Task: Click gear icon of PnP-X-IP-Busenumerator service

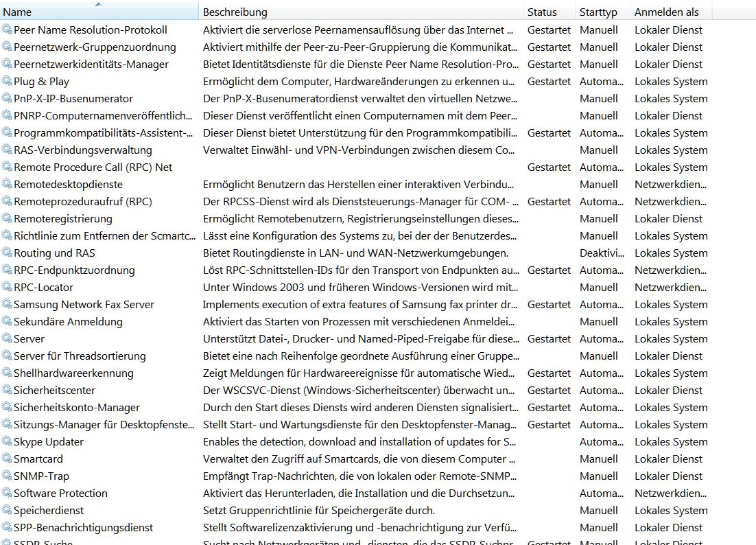Action: (7, 98)
